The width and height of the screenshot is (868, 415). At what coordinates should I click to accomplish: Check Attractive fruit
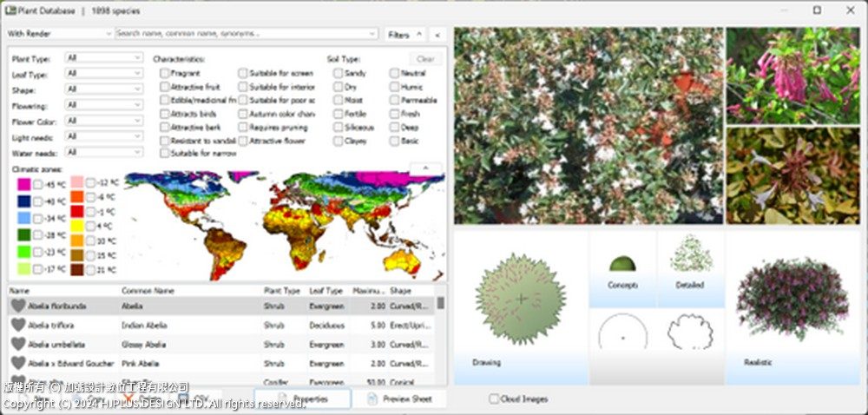tap(164, 87)
